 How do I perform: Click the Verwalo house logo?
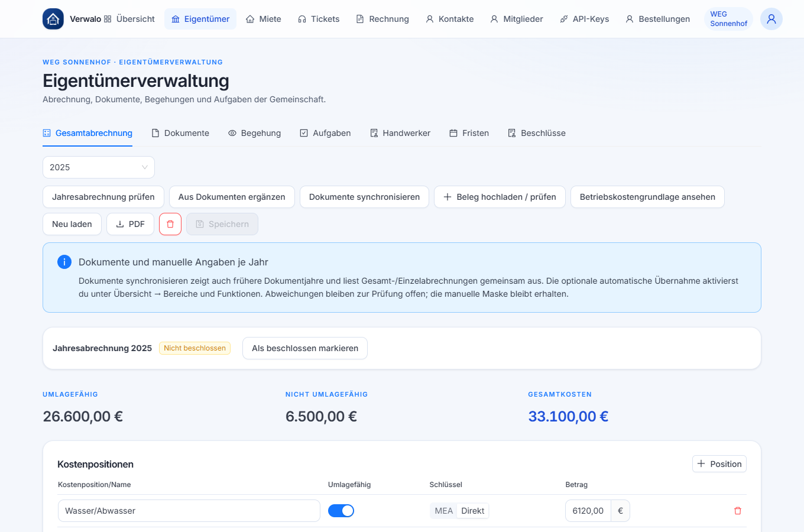(x=53, y=19)
